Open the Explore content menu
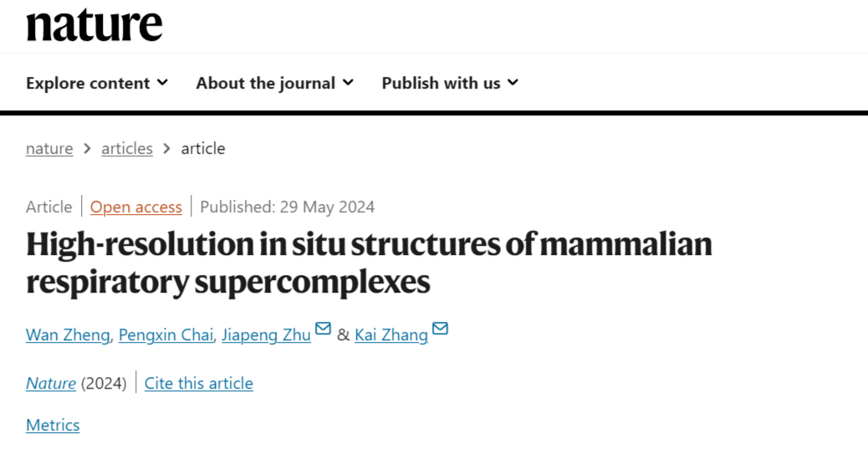Image resolution: width=868 pixels, height=464 pixels. tap(97, 83)
